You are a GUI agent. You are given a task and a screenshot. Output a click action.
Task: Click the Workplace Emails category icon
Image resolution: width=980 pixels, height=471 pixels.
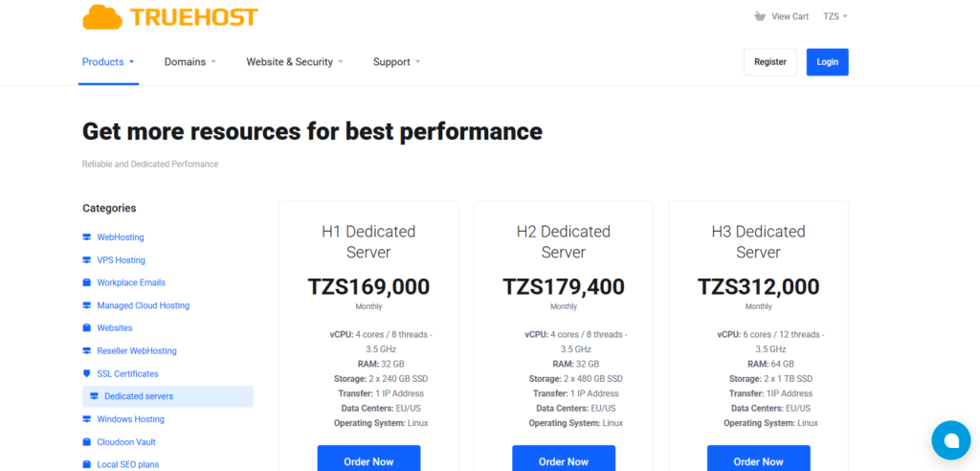[87, 282]
